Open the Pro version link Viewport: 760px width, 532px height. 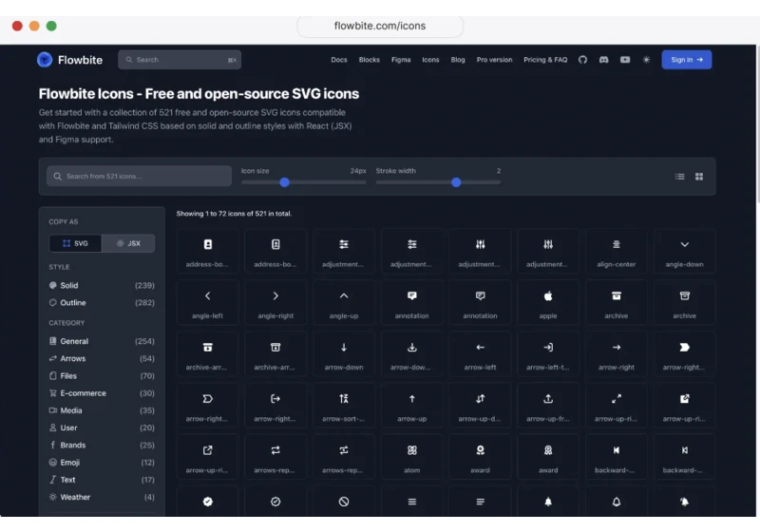tap(494, 60)
